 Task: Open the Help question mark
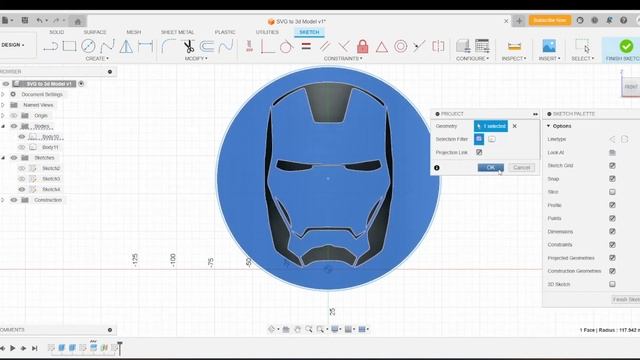[623, 20]
